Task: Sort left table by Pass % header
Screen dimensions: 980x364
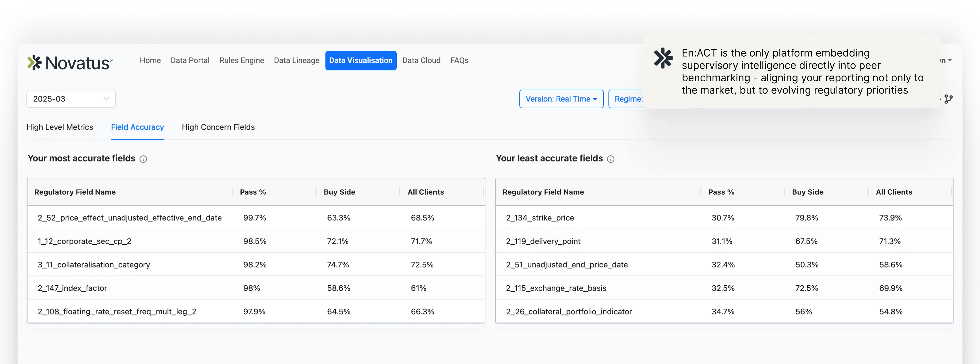Action: click(253, 192)
